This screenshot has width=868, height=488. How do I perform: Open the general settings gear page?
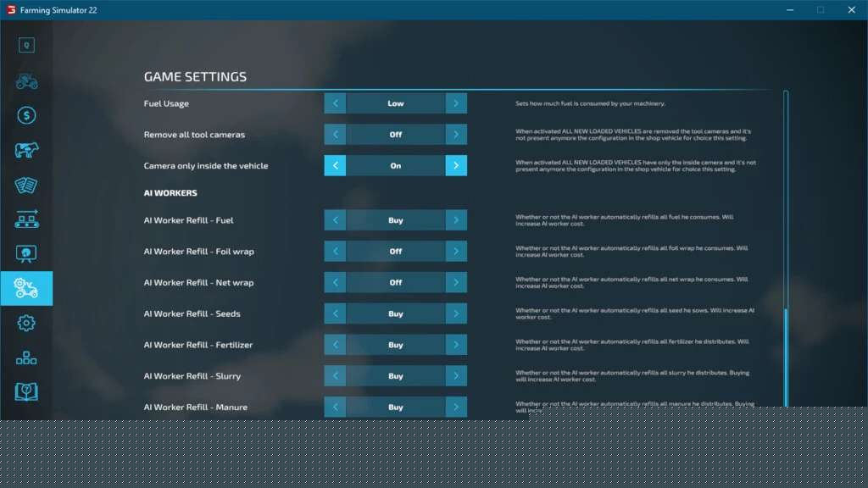click(26, 323)
